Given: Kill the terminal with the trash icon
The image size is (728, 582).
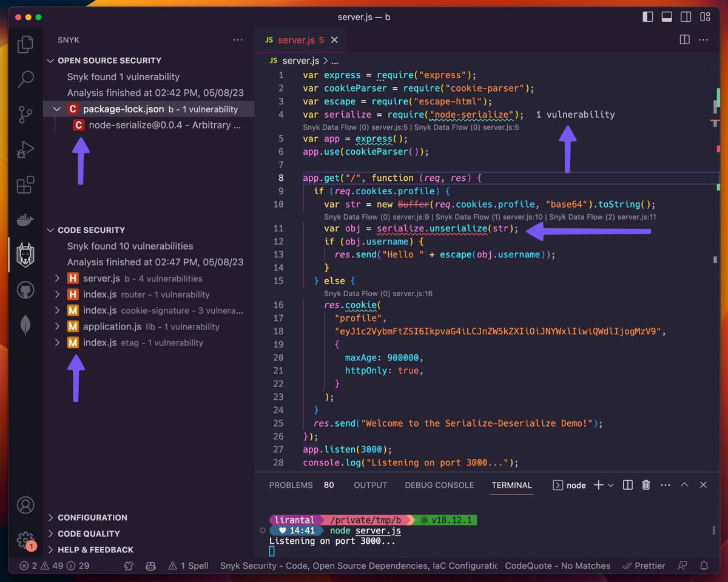Looking at the screenshot, I should point(645,485).
